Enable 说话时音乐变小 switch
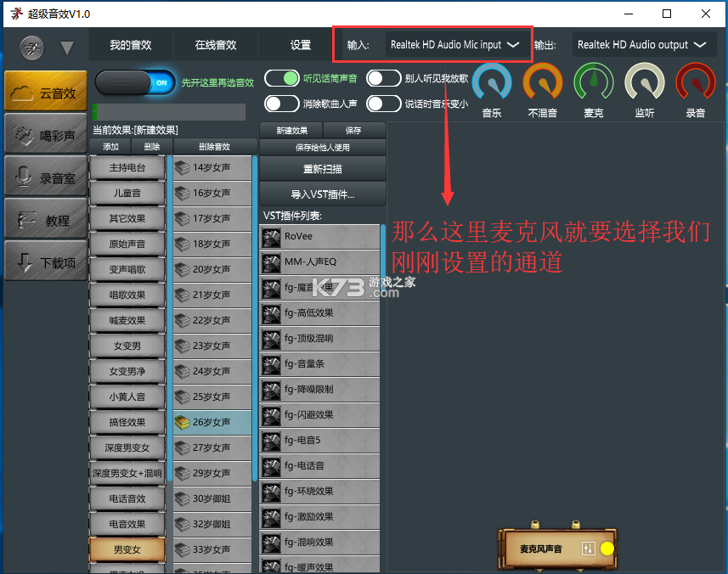This screenshot has width=728, height=574. pyautogui.click(x=383, y=104)
